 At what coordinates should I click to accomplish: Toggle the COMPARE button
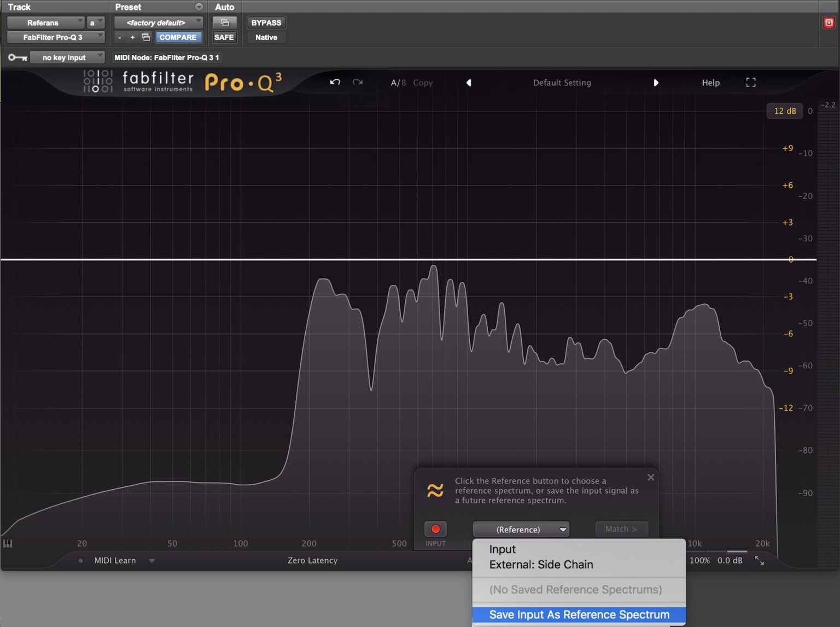(178, 37)
